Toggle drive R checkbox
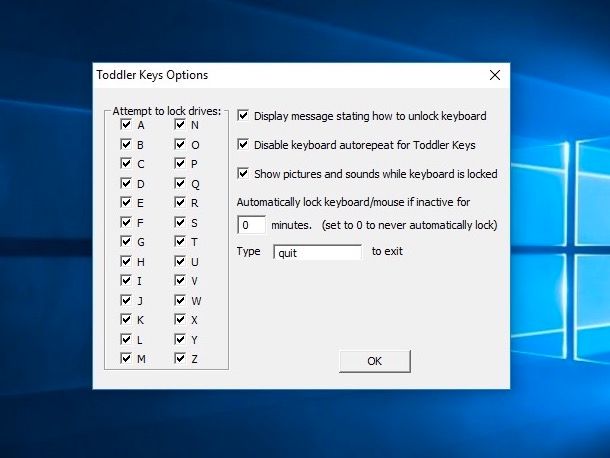610x458 pixels. [x=180, y=202]
